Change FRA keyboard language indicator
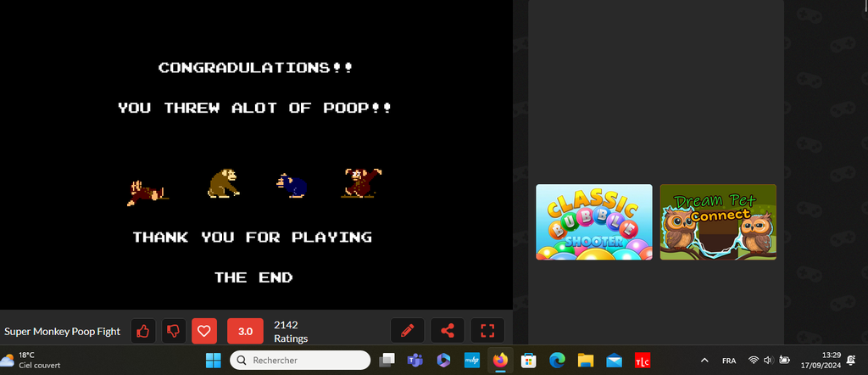Screen dimensions: 868x375 coord(729,361)
